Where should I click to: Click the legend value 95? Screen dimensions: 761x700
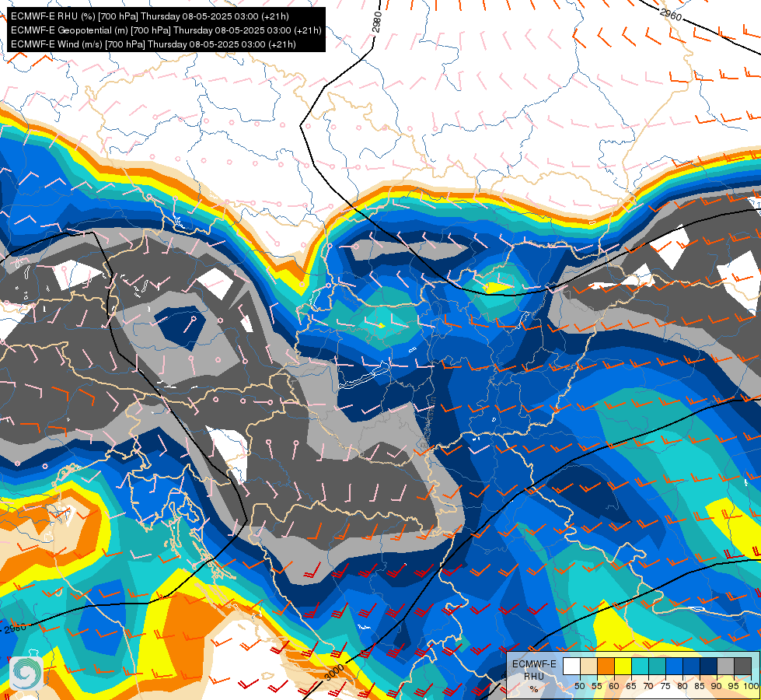(733, 686)
